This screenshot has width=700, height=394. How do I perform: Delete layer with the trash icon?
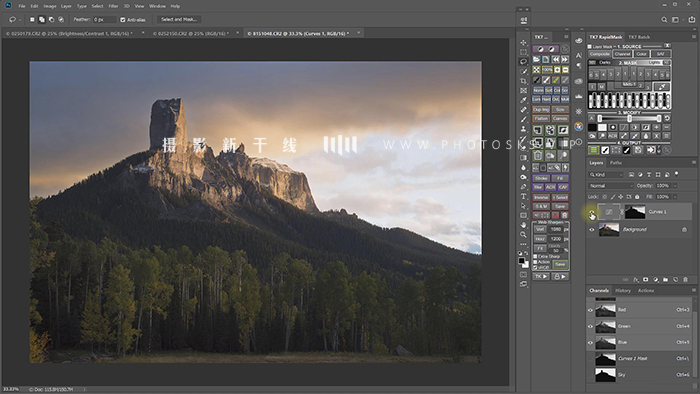pos(685,280)
